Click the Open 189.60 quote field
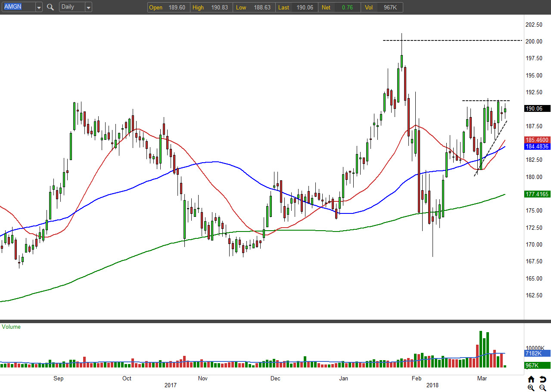The image size is (551, 392). [x=168, y=7]
